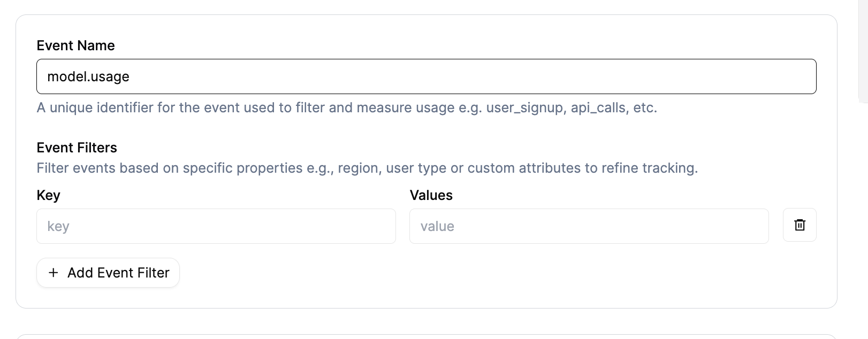Click the 'value' placeholder text
The width and height of the screenshot is (868, 339).
[437, 226]
